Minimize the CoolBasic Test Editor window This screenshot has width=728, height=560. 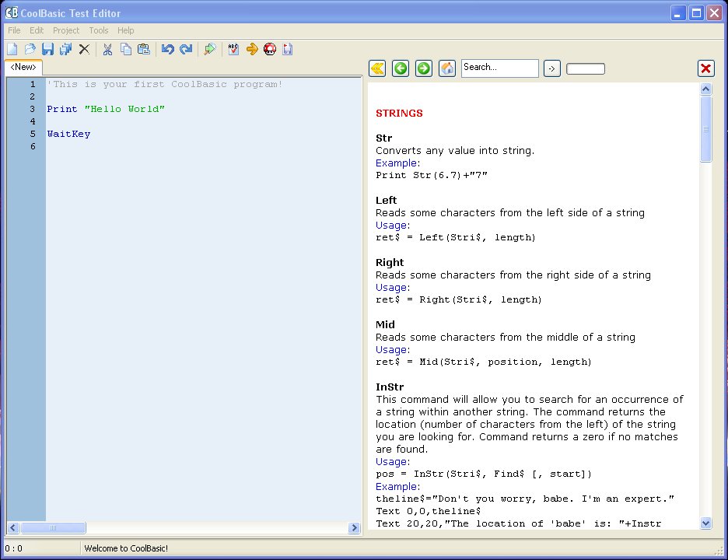point(678,13)
